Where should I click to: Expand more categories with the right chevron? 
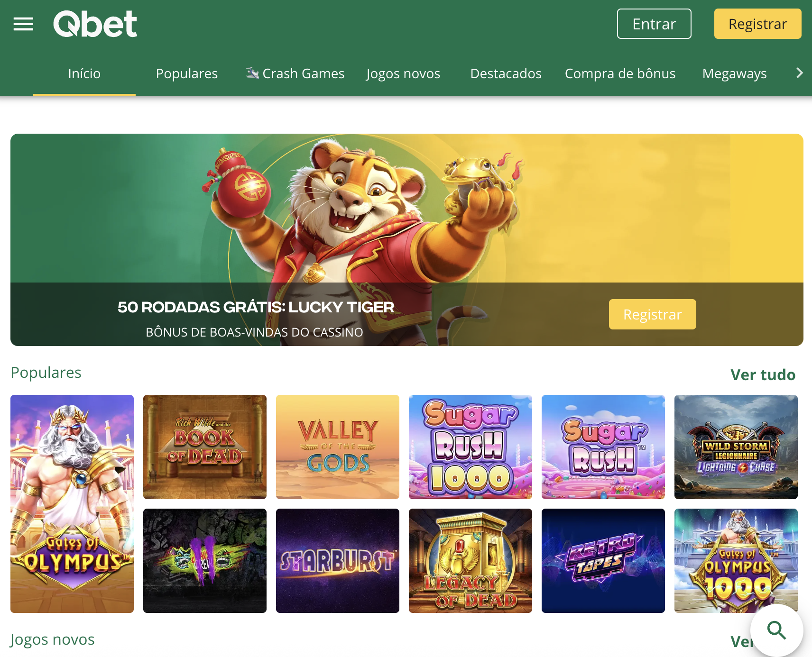(800, 73)
